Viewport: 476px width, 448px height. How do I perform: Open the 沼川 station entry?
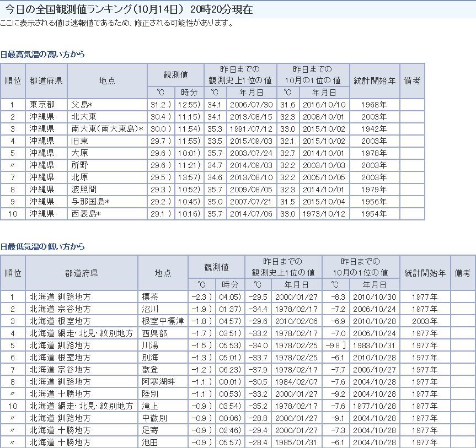click(x=151, y=309)
